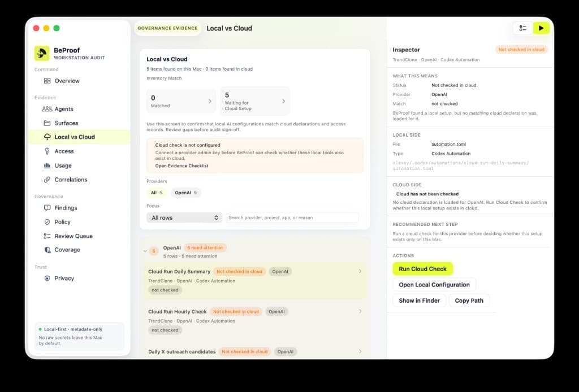Click the Coverage icon in sidebar
This screenshot has width=579, height=392.
pos(47,250)
